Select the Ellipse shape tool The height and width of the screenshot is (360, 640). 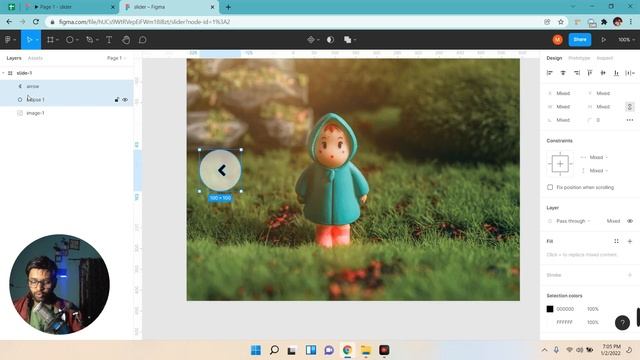point(70,40)
